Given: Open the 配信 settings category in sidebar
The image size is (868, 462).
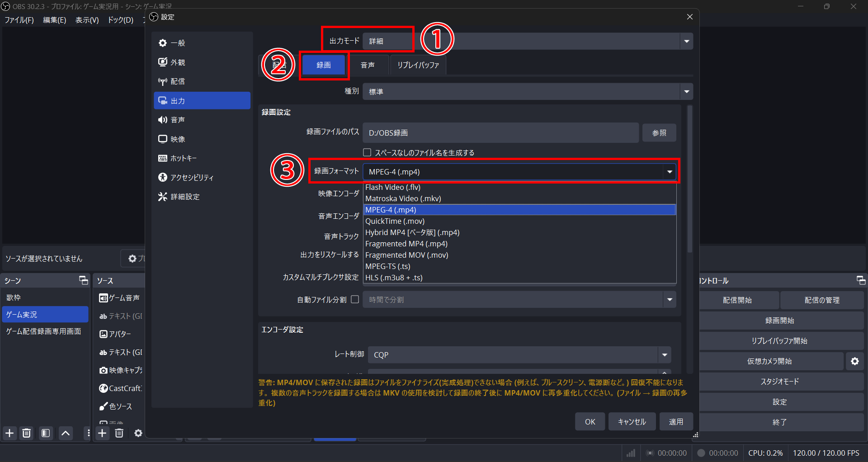Looking at the screenshot, I should 202,81.
